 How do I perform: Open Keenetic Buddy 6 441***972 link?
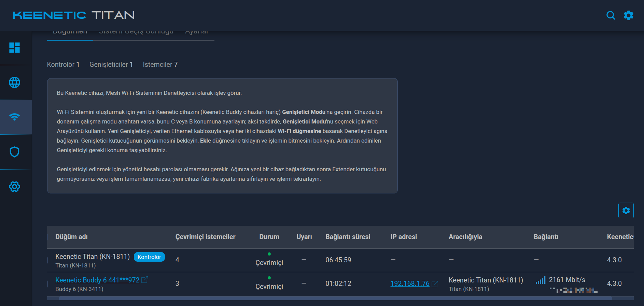click(97, 280)
